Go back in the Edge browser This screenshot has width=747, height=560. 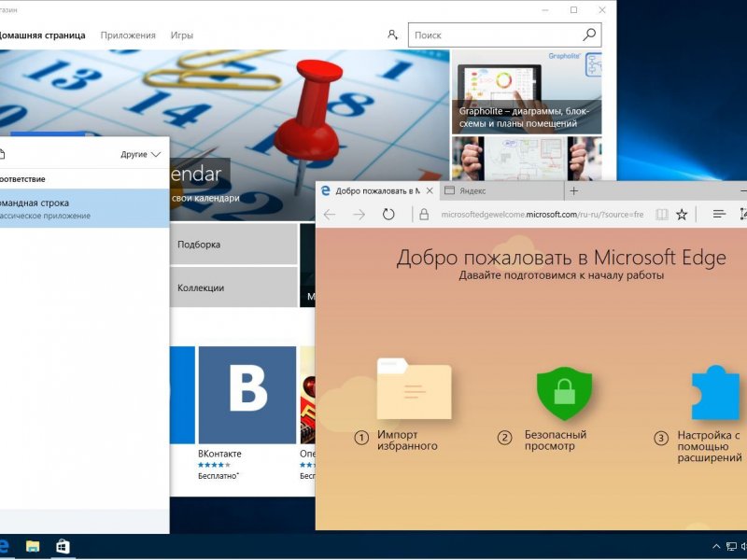click(x=330, y=215)
